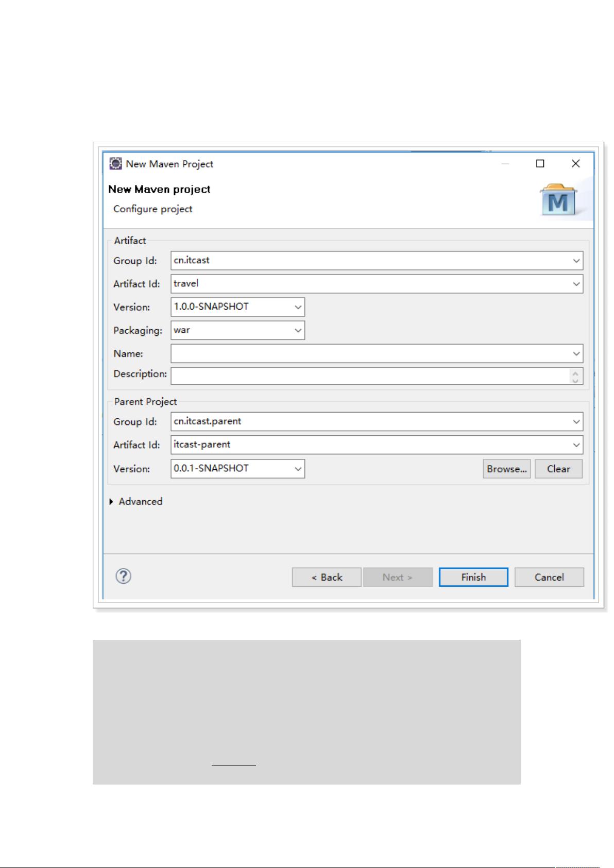Open the Artifact Group Id dropdown arrow
Screen dimensions: 614x868
[576, 261]
